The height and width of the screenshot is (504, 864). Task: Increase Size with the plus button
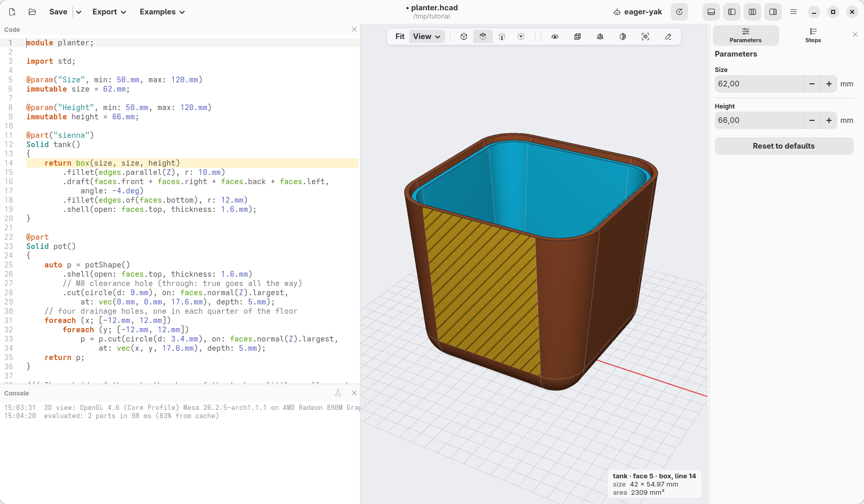[x=829, y=84]
